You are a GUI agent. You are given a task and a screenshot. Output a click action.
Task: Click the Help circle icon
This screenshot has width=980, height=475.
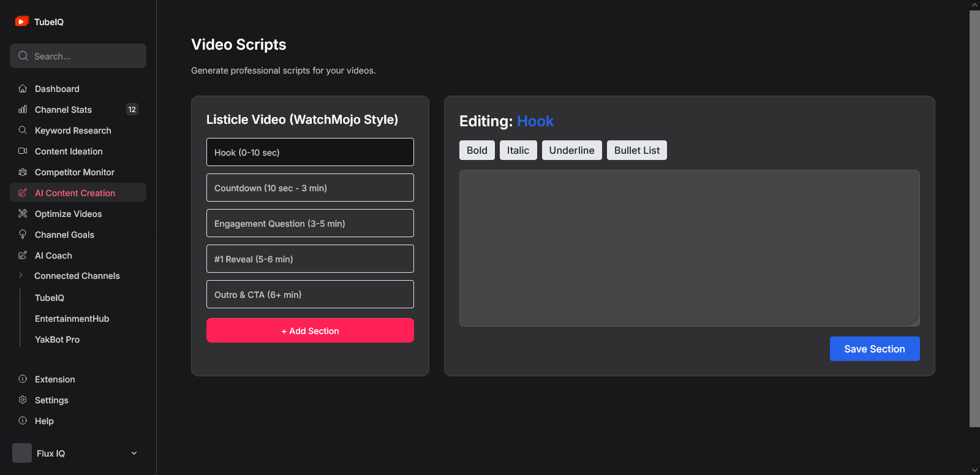[x=23, y=421]
